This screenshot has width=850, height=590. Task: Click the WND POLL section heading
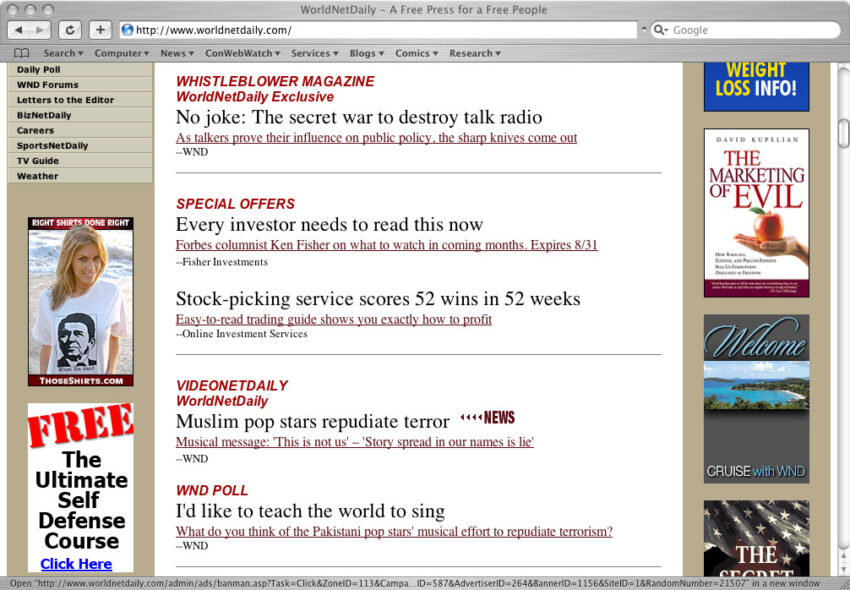pos(212,490)
